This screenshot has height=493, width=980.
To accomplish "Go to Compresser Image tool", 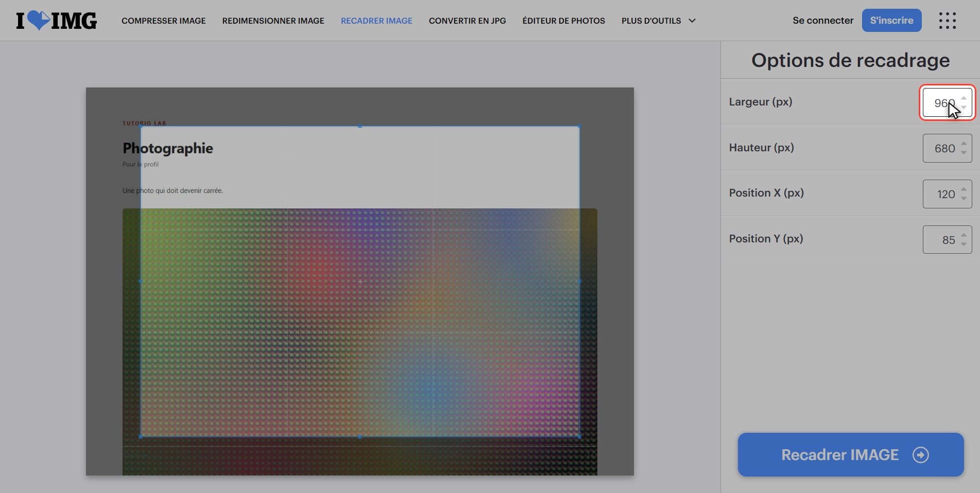I will (x=164, y=21).
